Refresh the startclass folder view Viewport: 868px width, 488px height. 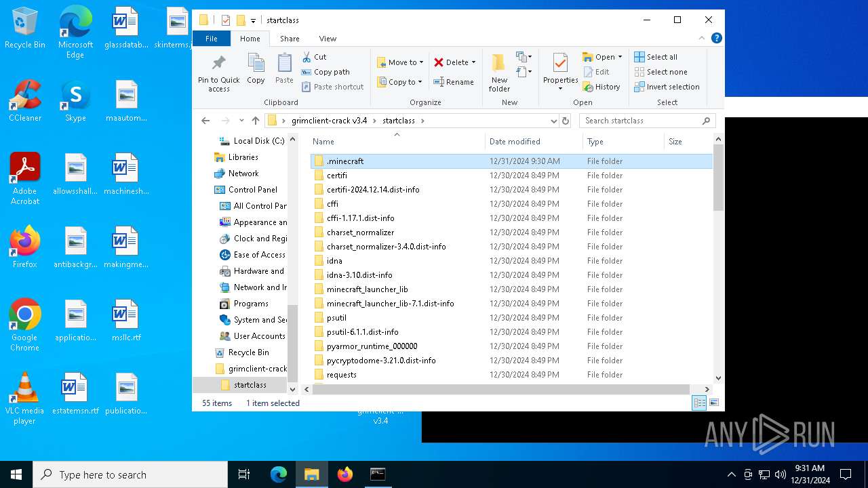point(566,121)
